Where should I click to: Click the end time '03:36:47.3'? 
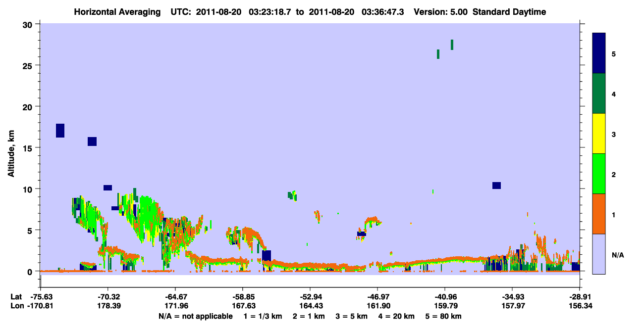tap(382, 12)
